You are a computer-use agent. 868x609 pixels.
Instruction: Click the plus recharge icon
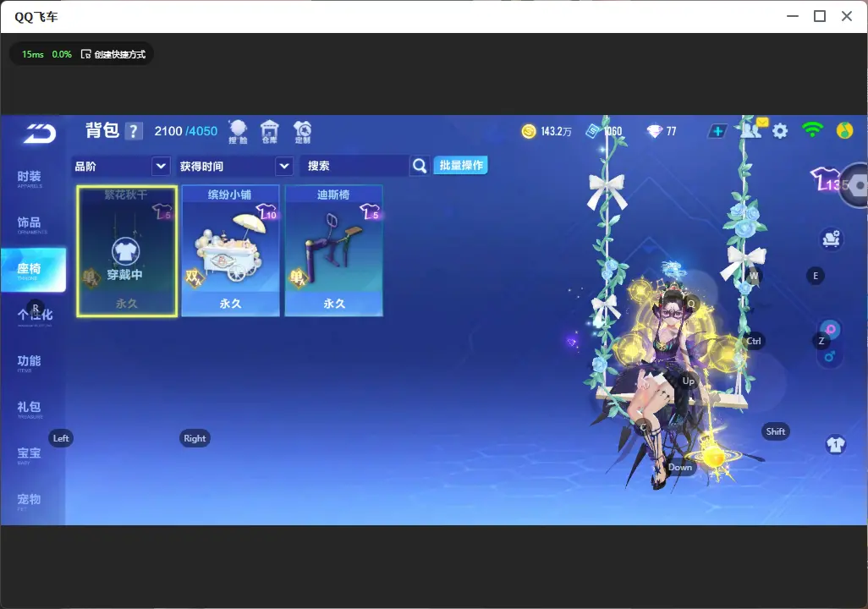coord(717,131)
